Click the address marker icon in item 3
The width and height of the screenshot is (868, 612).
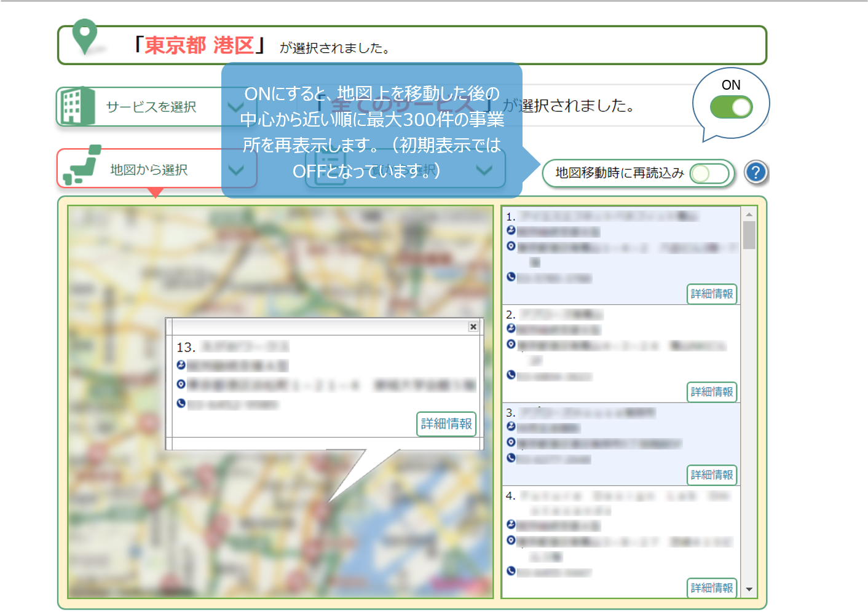(511, 442)
